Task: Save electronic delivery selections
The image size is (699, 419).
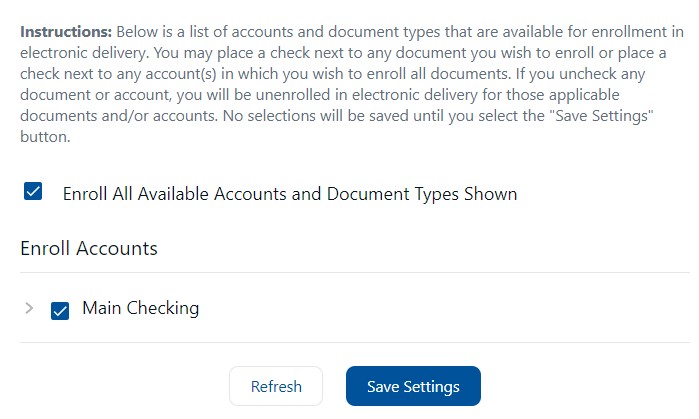Action: 413,386
